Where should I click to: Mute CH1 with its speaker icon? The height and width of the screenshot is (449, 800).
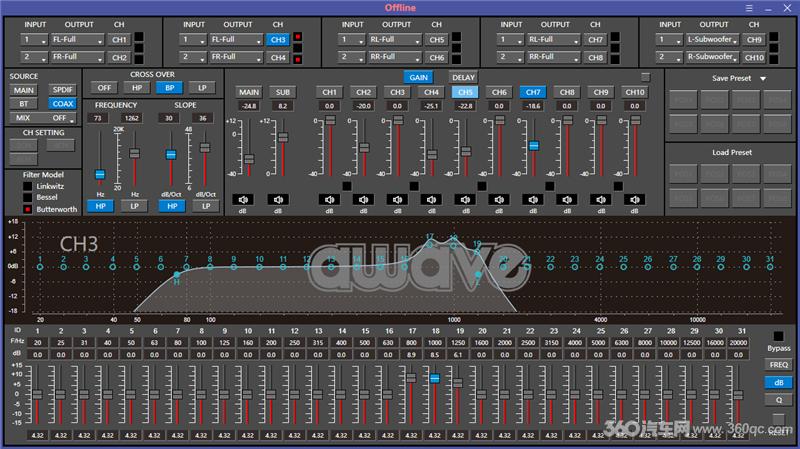(329, 199)
